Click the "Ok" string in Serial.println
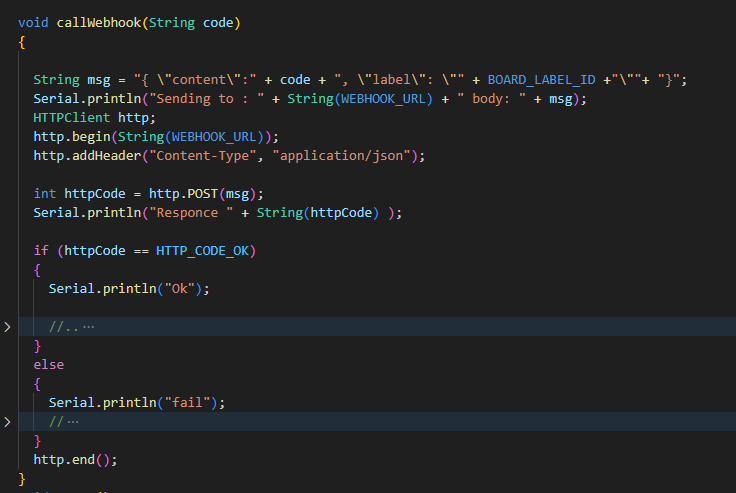The width and height of the screenshot is (736, 493). (179, 288)
